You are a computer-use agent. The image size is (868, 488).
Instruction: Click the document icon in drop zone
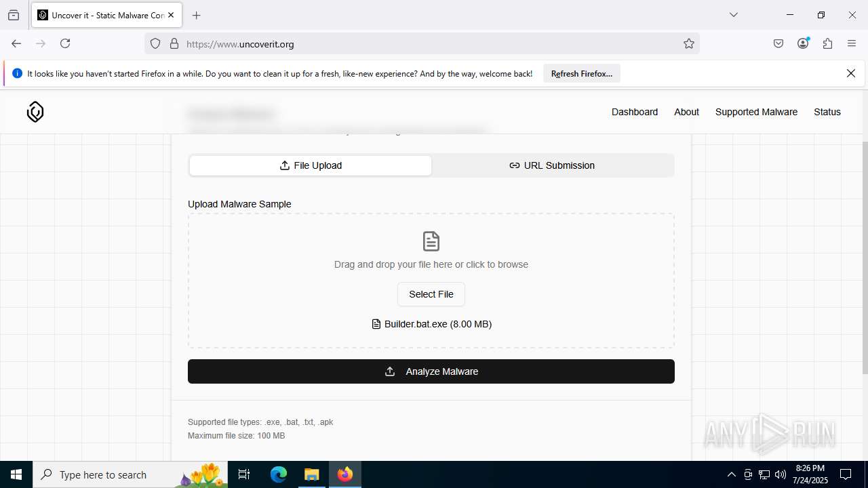tap(431, 241)
